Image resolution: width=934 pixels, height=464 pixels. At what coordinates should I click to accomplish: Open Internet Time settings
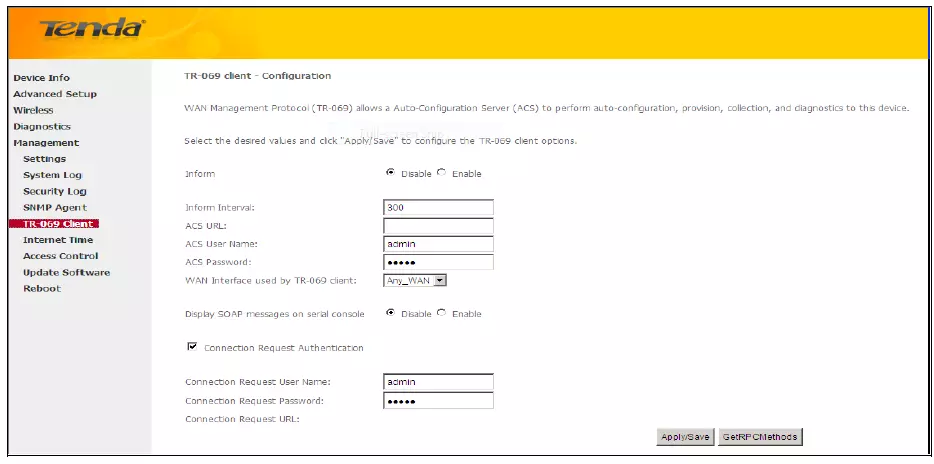[58, 240]
